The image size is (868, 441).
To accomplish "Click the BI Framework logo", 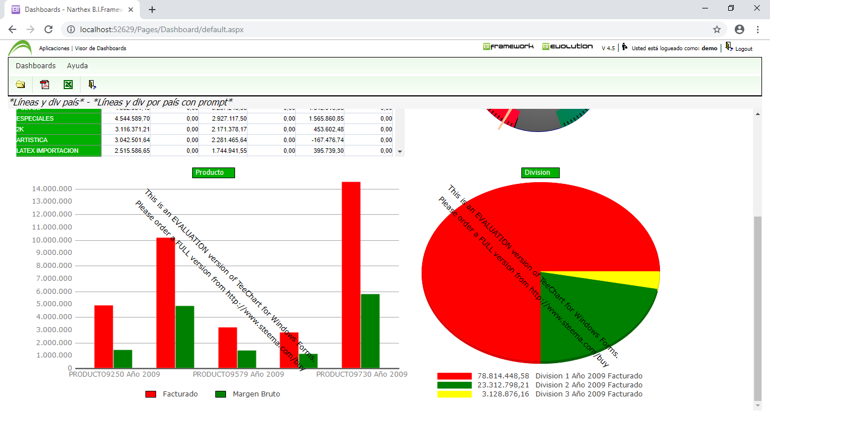I will [508, 46].
